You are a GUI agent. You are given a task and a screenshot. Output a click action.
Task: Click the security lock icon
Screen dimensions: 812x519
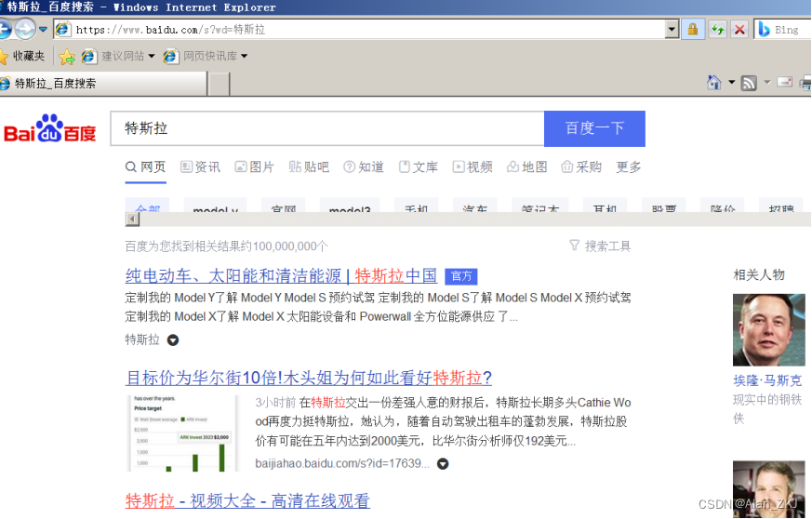coord(692,30)
